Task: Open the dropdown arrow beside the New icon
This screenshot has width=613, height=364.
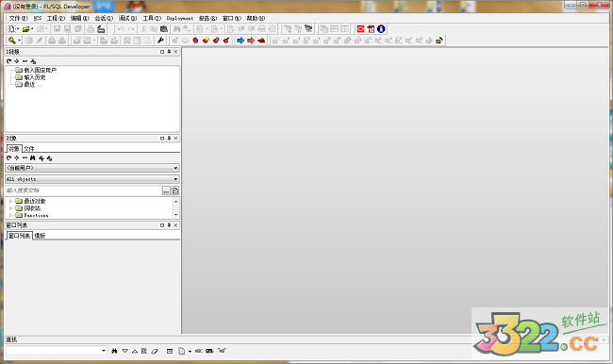Action: click(18, 29)
